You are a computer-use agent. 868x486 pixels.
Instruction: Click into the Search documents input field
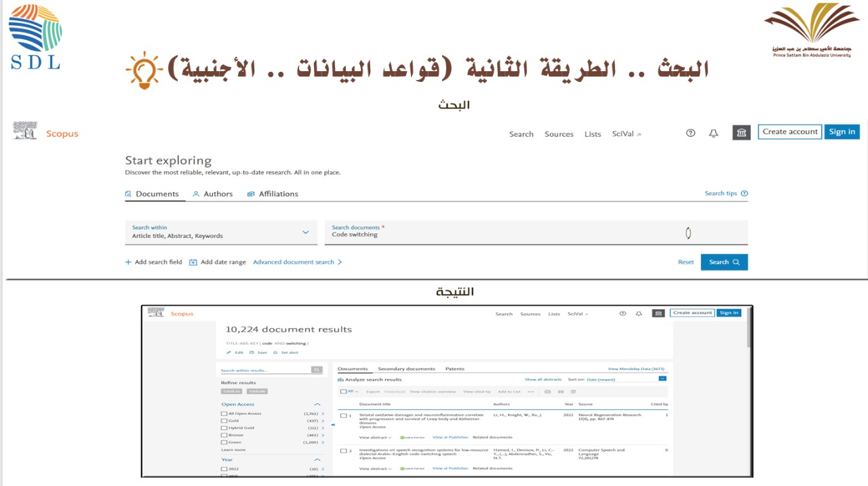[x=502, y=235]
